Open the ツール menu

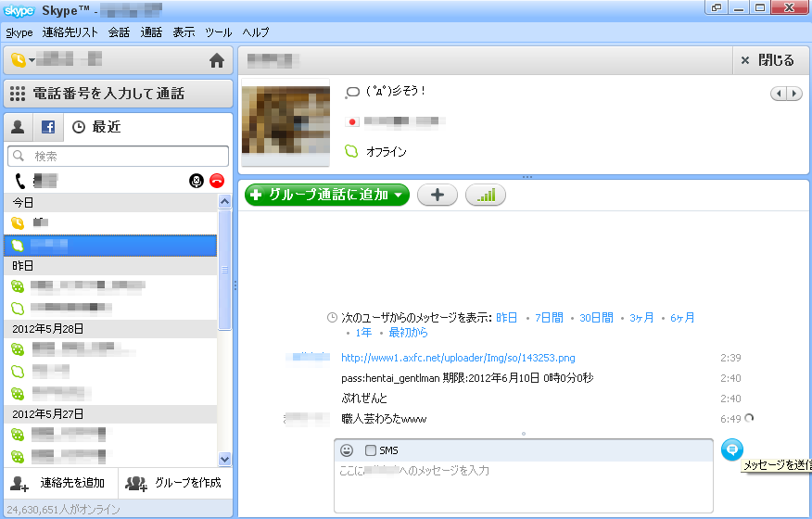pos(218,32)
